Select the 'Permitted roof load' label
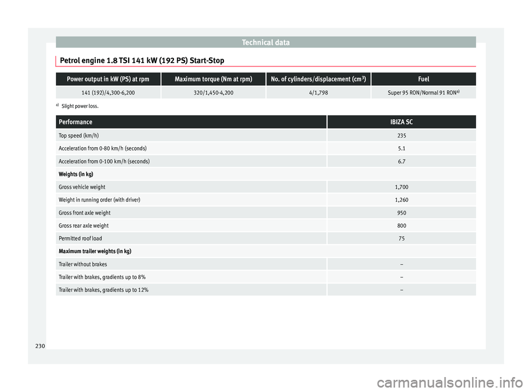 tap(80, 239)
